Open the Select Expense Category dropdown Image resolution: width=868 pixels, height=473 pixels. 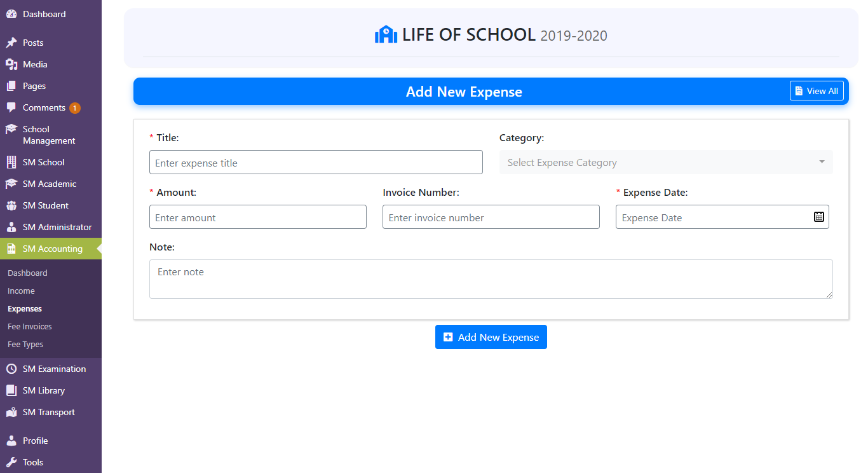[666, 162]
